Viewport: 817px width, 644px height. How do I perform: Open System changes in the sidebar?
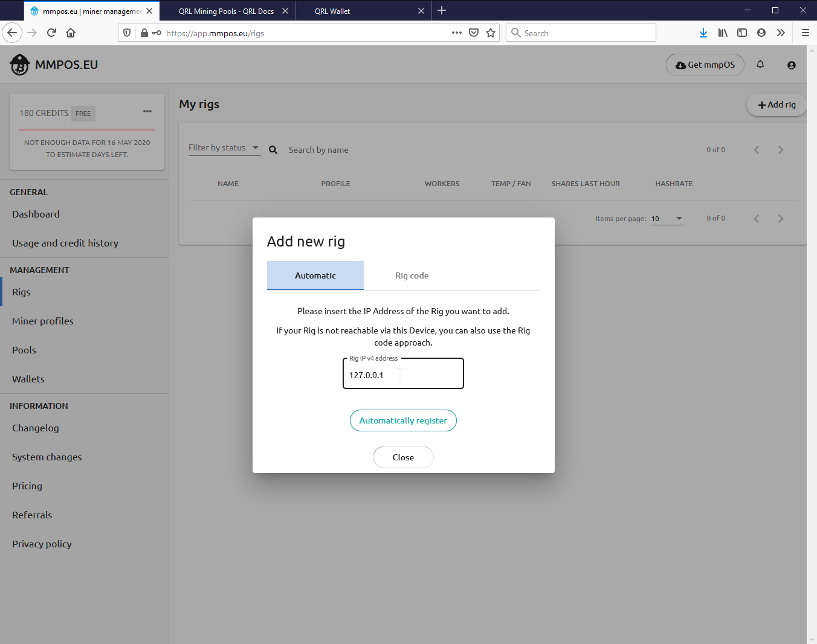click(x=47, y=457)
